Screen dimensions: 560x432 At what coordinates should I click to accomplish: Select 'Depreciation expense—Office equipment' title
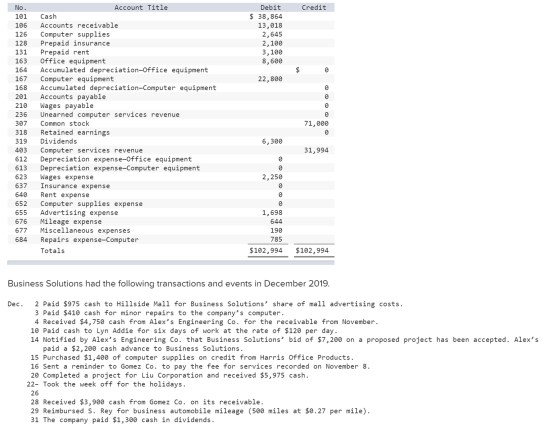pos(116,159)
